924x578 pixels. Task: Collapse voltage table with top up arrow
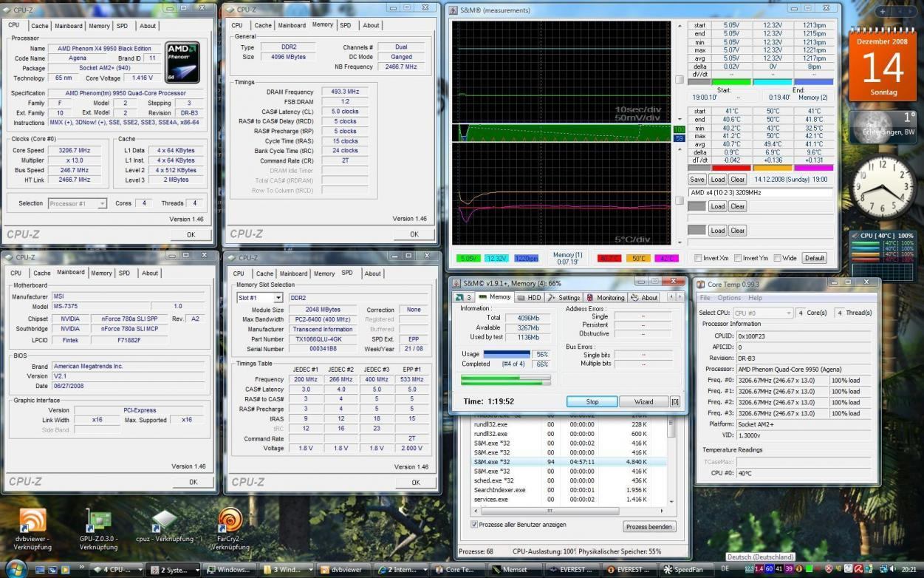tap(680, 25)
